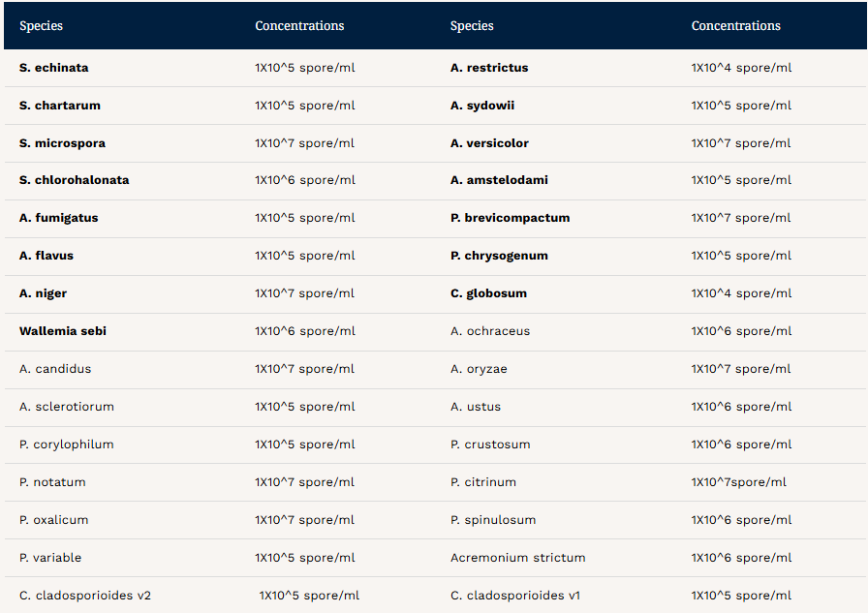Screen dimensions: 868x613
Task: Select the C. globosum species cell
Action: 489,293
